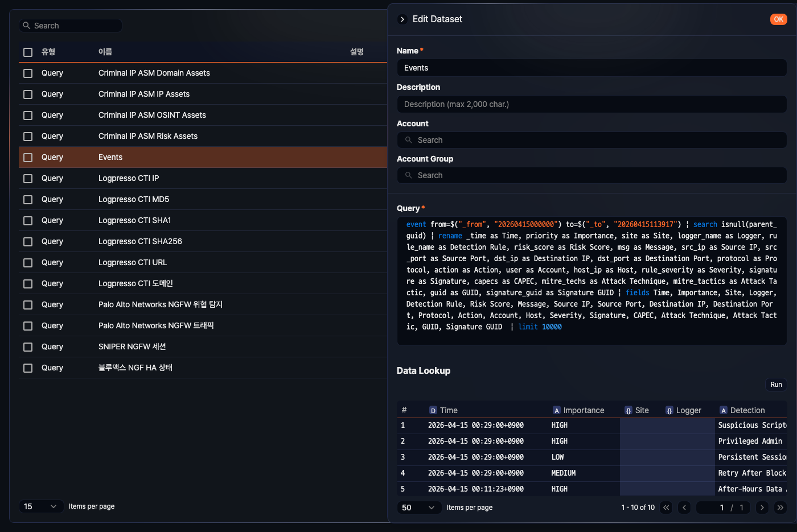The height and width of the screenshot is (532, 797).
Task: Click the string-type icon on the Importance column
Action: tap(556, 410)
